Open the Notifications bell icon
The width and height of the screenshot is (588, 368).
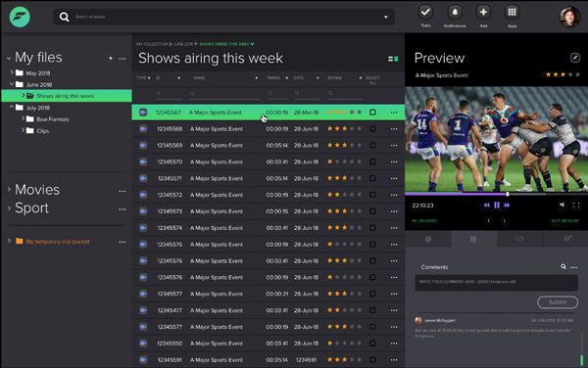click(x=455, y=13)
